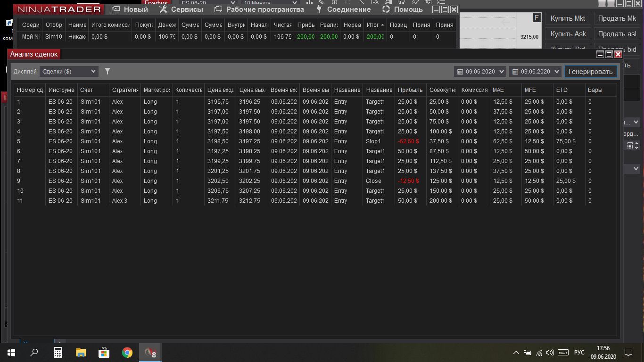The height and width of the screenshot is (362, 644).
Task: Click the MFE column header
Action: pos(537,90)
